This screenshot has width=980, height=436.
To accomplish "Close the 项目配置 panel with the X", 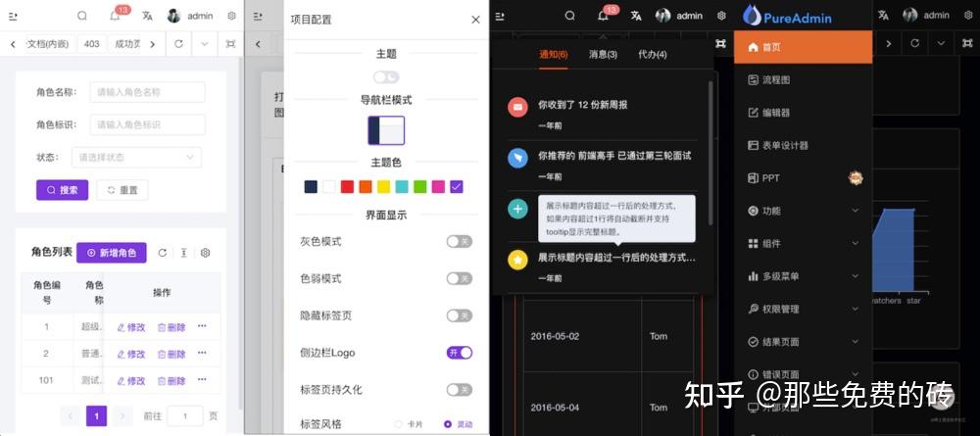I will coord(475,20).
